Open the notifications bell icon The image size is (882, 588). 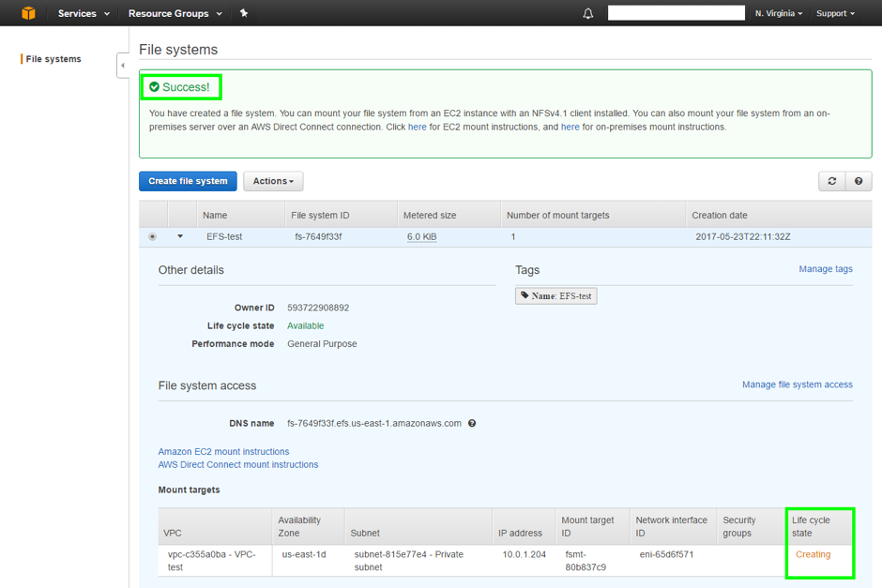coord(587,13)
